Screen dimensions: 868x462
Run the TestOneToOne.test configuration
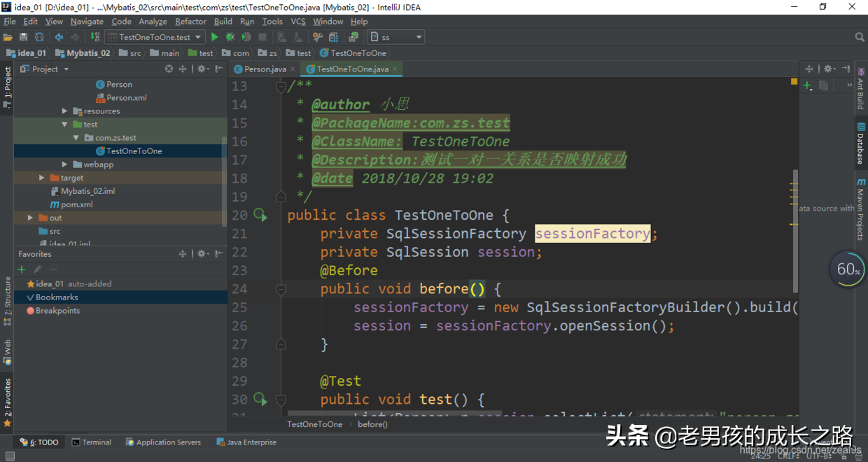215,36
